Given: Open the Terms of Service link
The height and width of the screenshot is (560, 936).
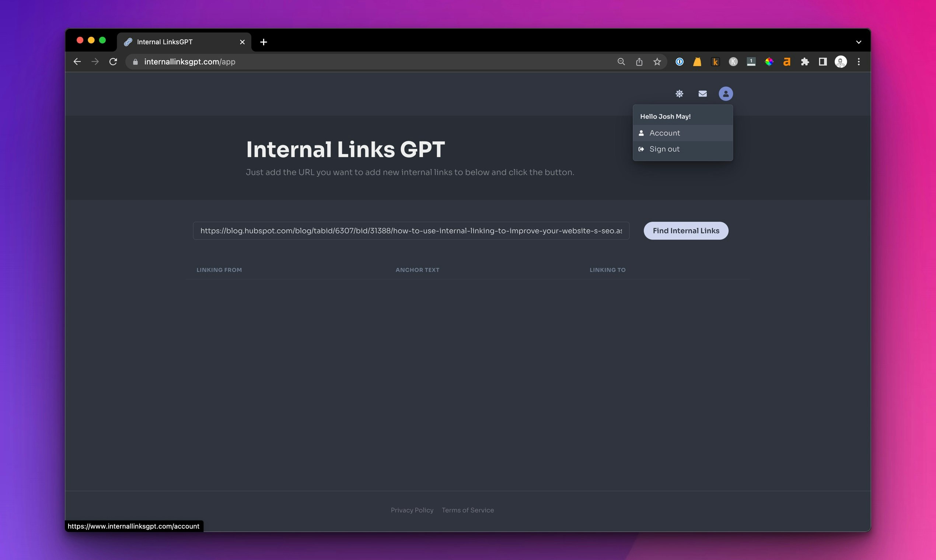Looking at the screenshot, I should coord(468,510).
